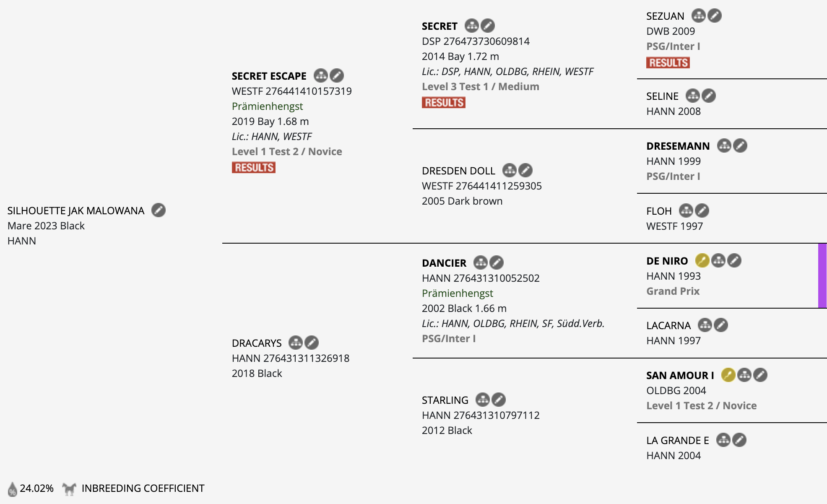Viewport: 827px width, 504px height.
Task: Open pedigree tree icon for Dracarys
Action: [x=296, y=343]
